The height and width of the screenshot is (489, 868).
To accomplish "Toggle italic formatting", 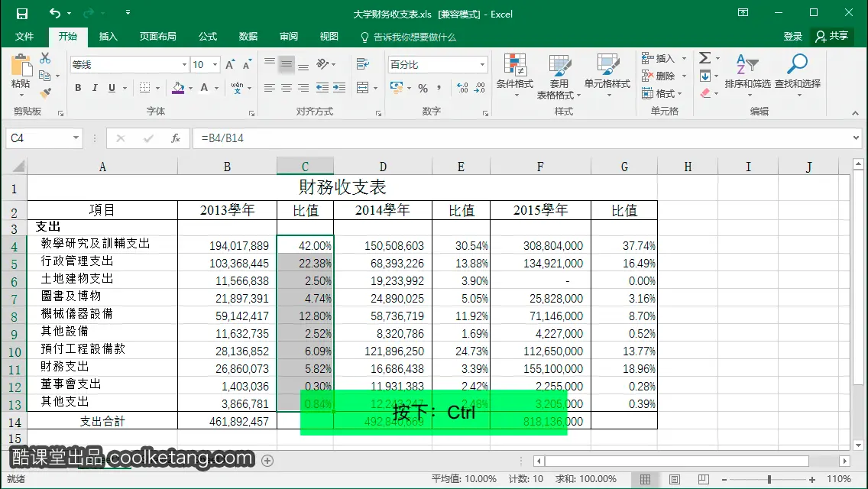I will [95, 88].
